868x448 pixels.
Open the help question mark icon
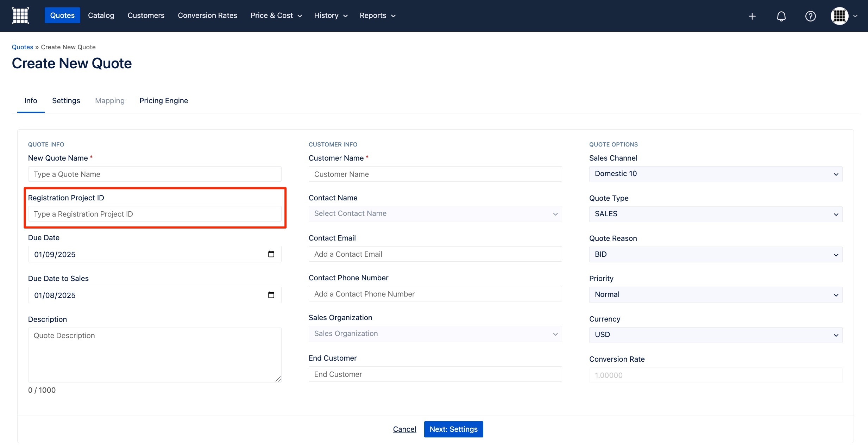(810, 16)
